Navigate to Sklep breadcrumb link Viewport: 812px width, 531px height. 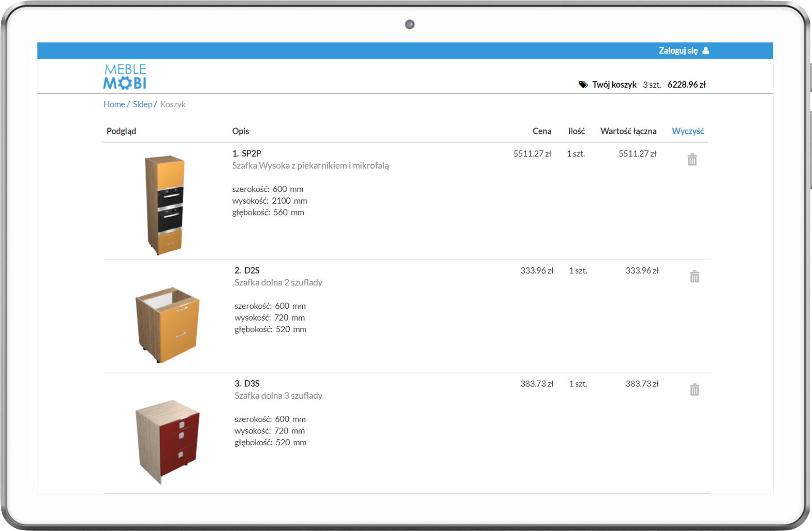click(142, 104)
